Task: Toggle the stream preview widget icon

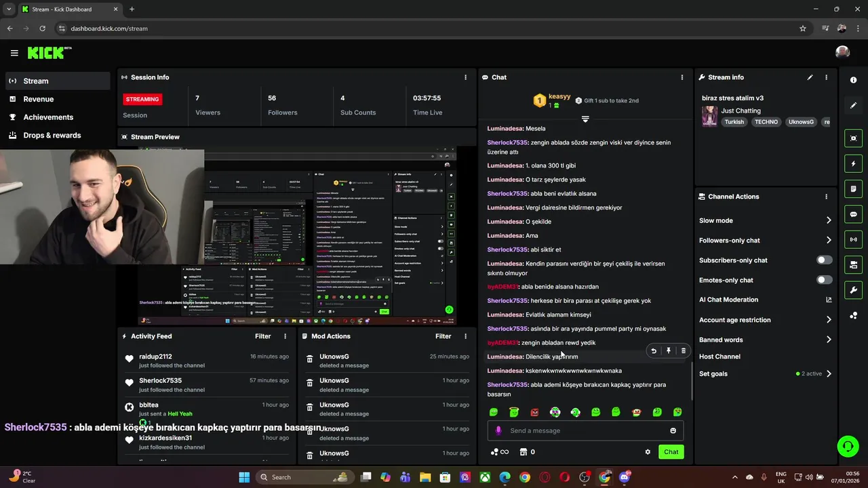Action: (x=853, y=138)
